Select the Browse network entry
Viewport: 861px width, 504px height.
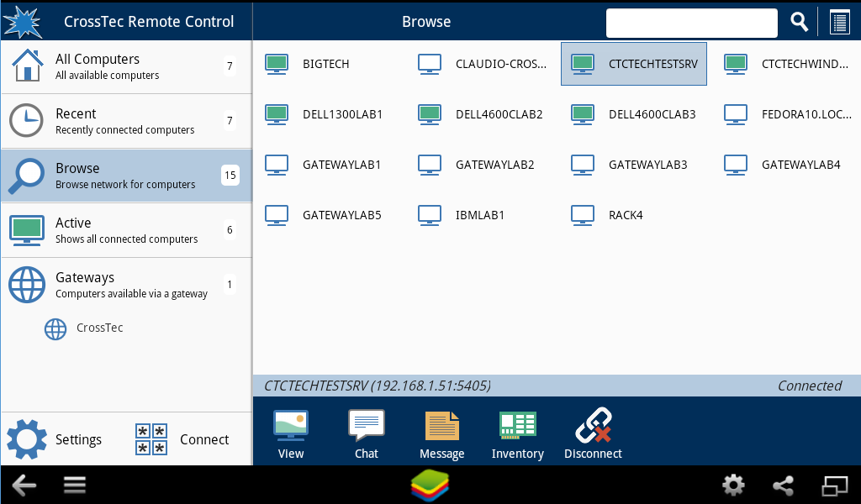coord(126,176)
